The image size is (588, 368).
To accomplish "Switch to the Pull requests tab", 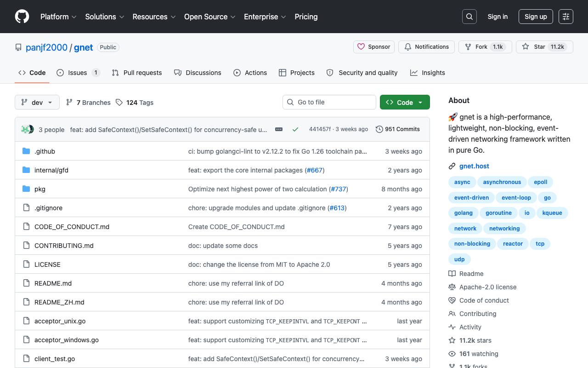I will point(137,73).
